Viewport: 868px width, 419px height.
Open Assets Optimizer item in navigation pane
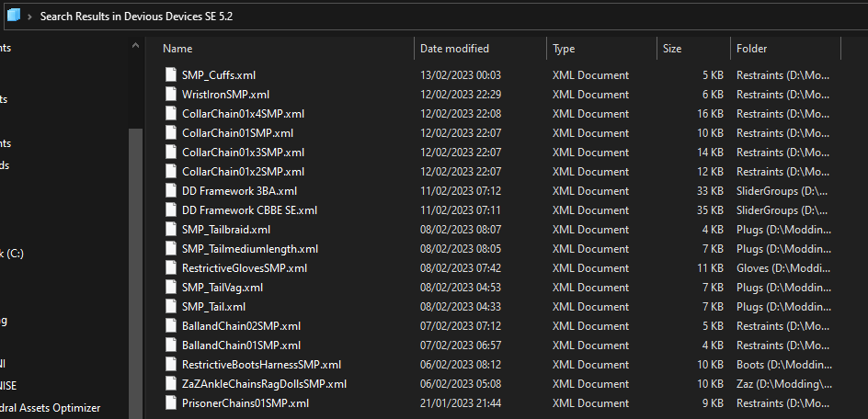(x=51, y=408)
